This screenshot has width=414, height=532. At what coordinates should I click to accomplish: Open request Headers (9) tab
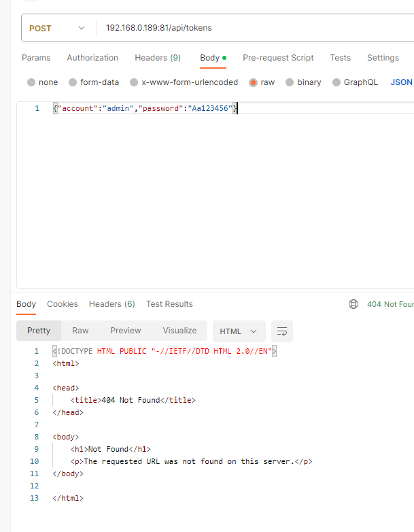[x=158, y=58]
